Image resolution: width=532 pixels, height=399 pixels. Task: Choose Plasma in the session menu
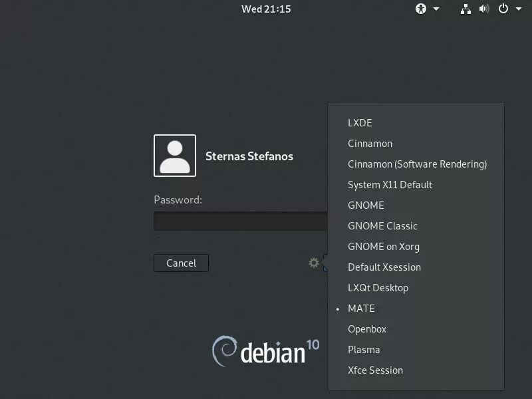[x=364, y=350]
